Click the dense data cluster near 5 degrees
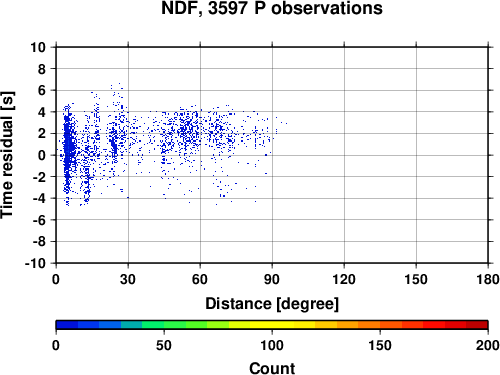Viewport: 500px width, 375px height. [68, 147]
